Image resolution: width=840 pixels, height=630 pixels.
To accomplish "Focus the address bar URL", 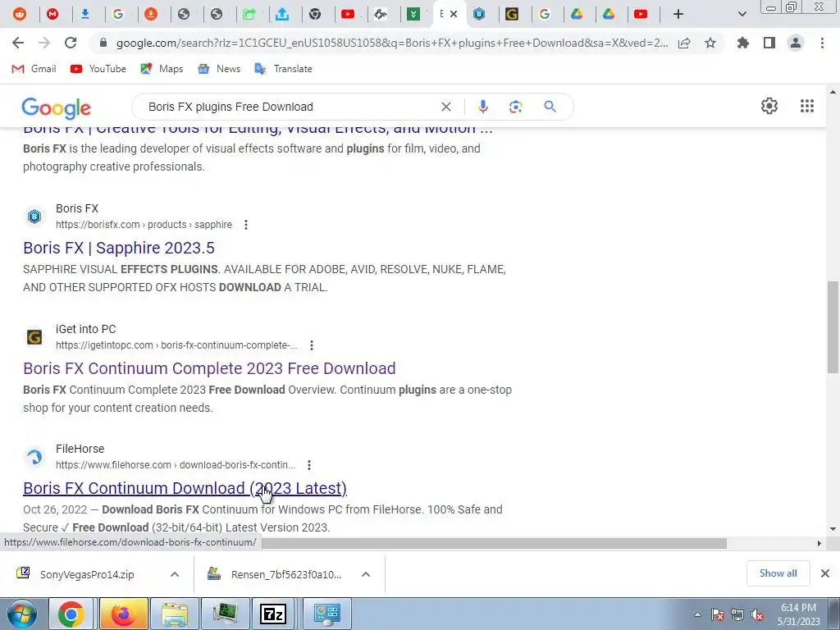I will point(392,43).
